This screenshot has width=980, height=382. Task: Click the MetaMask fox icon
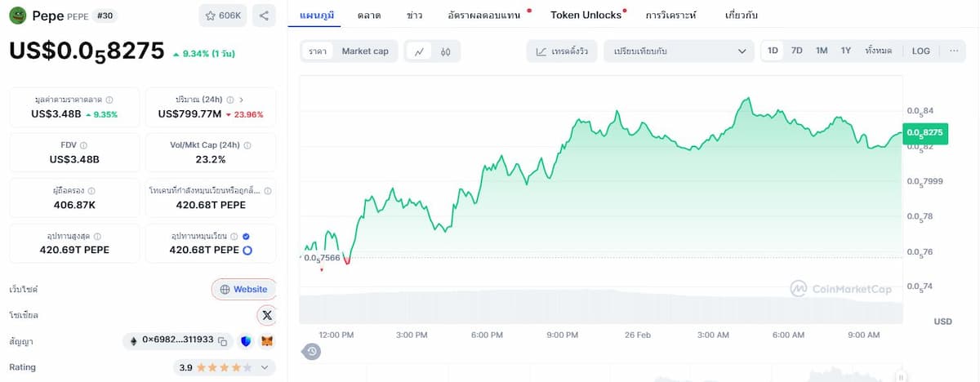[267, 341]
